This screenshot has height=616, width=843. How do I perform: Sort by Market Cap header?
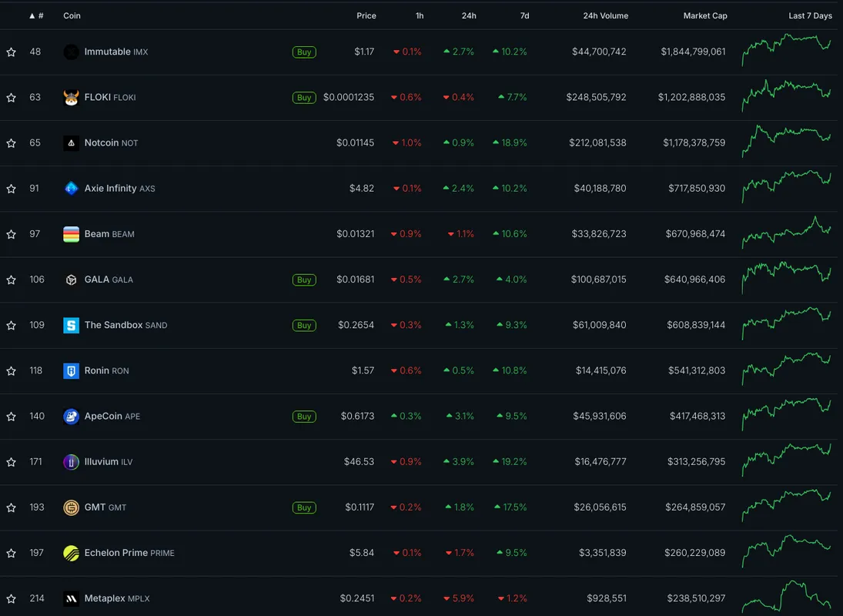coord(705,16)
